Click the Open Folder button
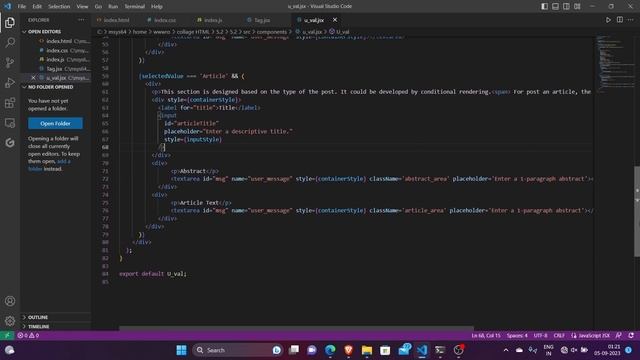Viewport: 640px width, 360px height. [x=56, y=123]
